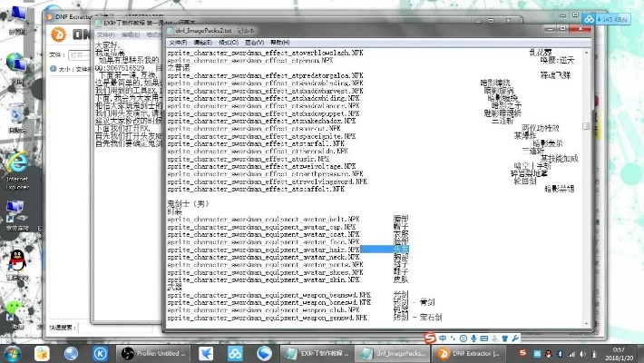This screenshot has height=363, width=644.
Task: Open the blue K app in taskbar
Action: coord(101,351)
